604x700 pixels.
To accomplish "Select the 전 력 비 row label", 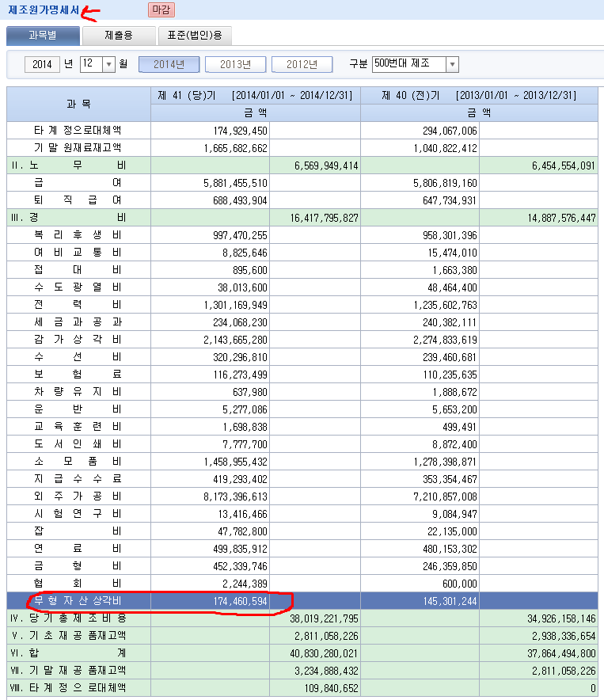I will coord(78,304).
